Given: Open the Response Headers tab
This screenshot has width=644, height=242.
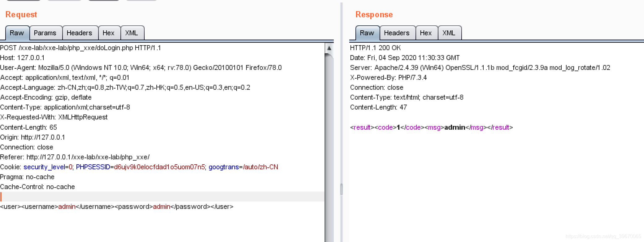Looking at the screenshot, I should tap(397, 33).
